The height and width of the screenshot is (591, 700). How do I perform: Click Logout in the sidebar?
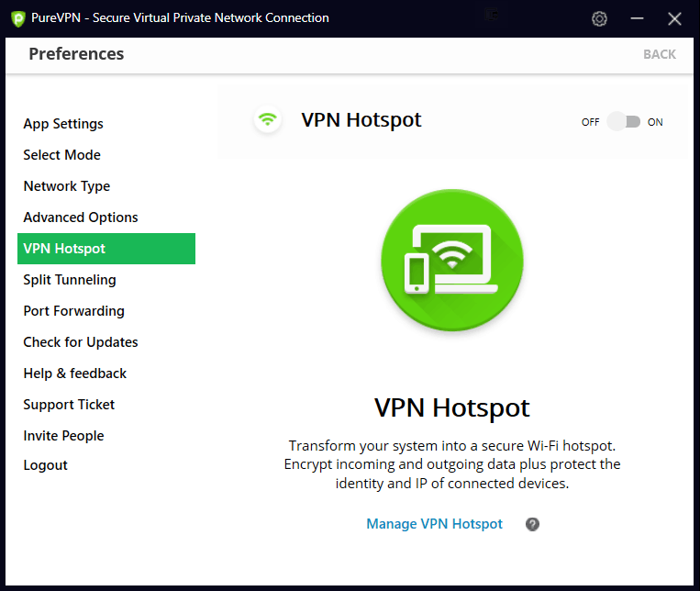45,465
